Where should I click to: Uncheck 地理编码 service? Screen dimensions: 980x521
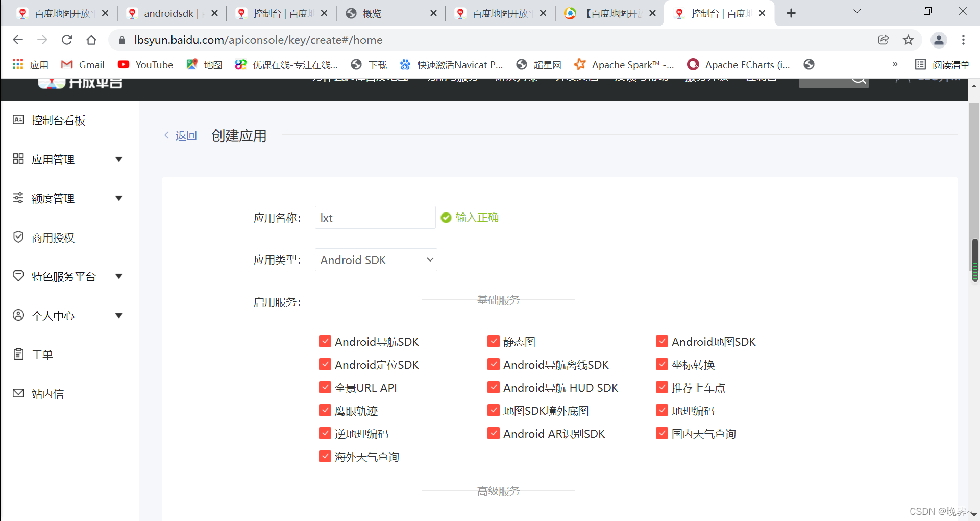[662, 410]
